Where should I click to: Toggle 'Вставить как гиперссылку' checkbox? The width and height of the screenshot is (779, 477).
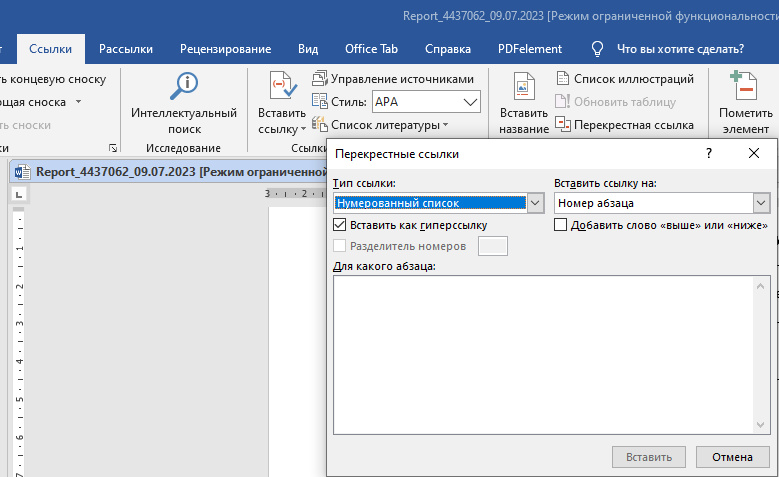tap(339, 225)
